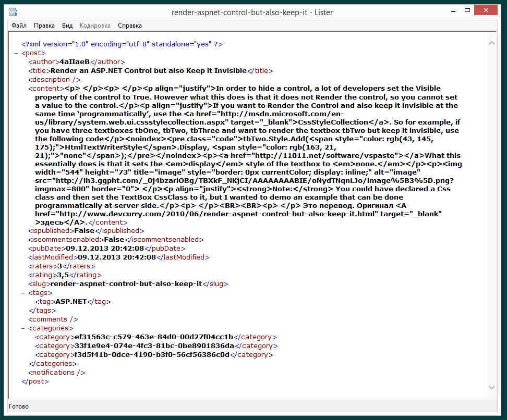Screen dimensions: 507x420
Task: Click the Готово status bar text
Action: tap(19, 406)
